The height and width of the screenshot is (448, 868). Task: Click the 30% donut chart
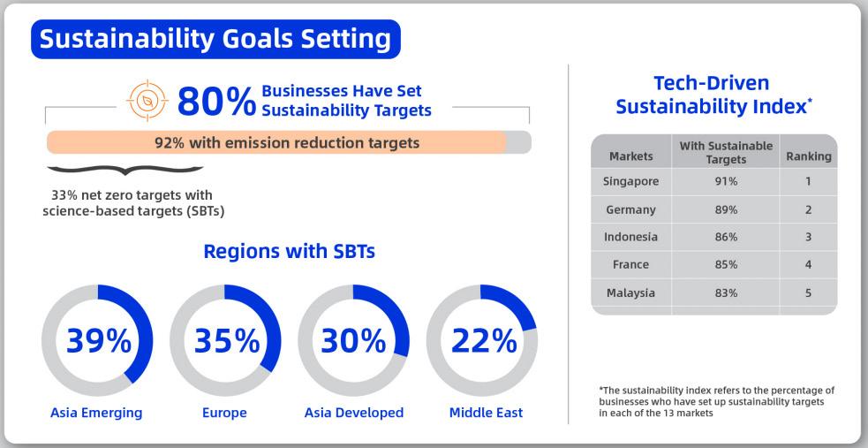pos(353,340)
